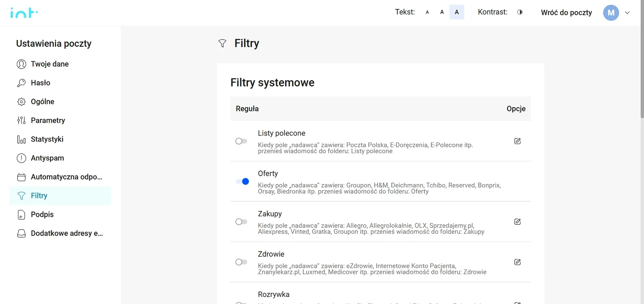644x304 pixels.
Task: Click the int logo in the header
Action: [24, 13]
